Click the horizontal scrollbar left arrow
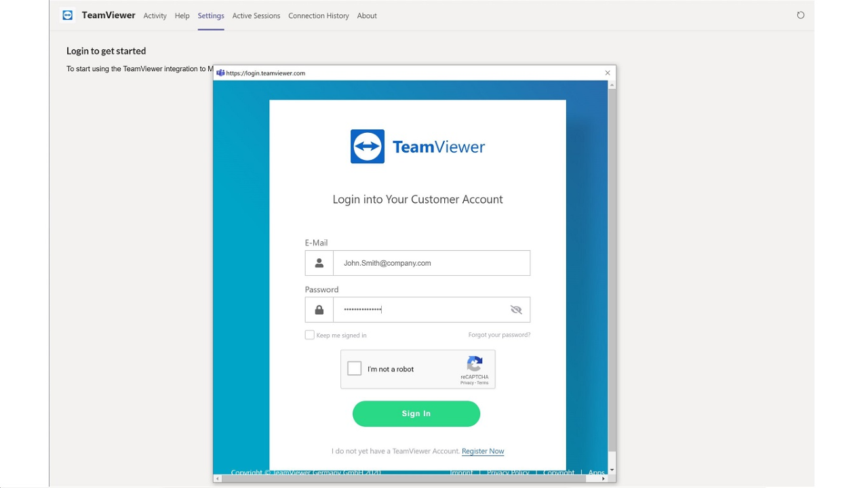 (218, 479)
